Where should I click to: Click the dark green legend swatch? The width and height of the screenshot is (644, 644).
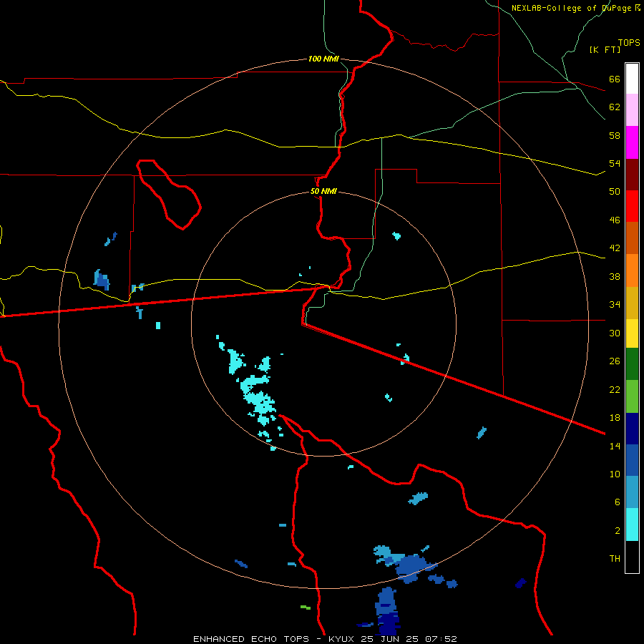click(x=632, y=364)
